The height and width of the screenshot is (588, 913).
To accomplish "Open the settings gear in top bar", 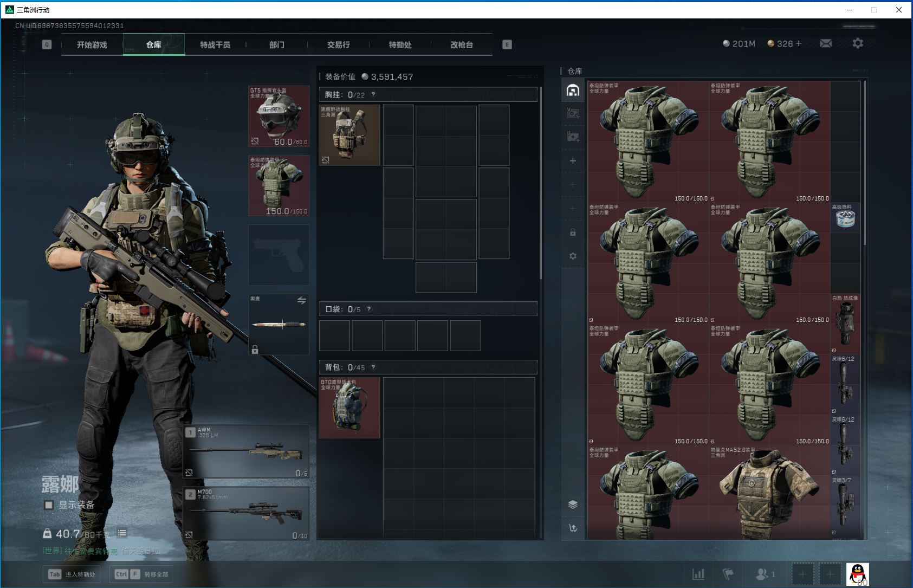I will tap(858, 43).
